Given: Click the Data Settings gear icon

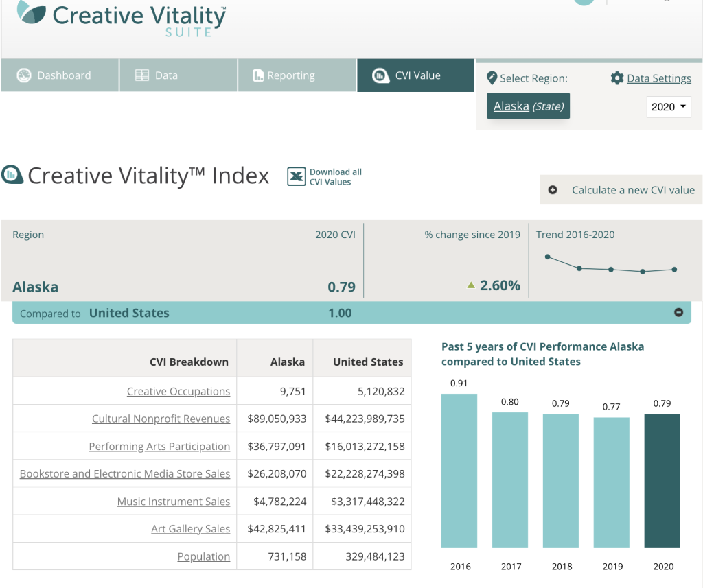Looking at the screenshot, I should pyautogui.click(x=617, y=78).
